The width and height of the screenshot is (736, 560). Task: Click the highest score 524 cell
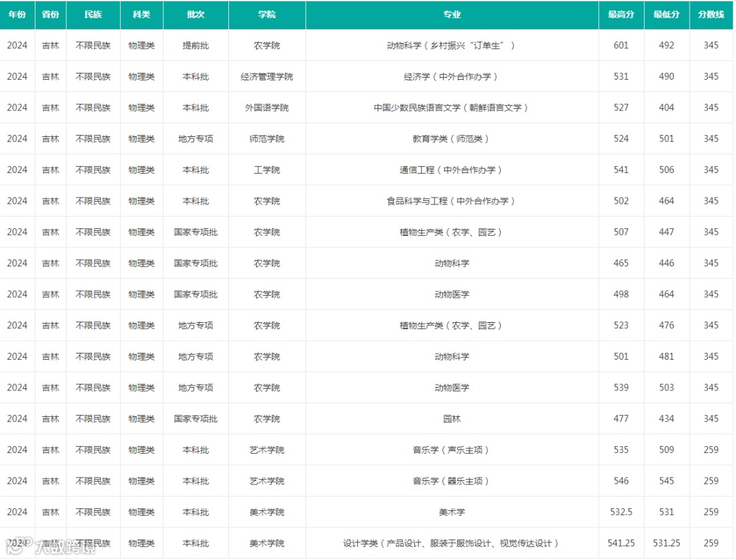click(x=621, y=139)
